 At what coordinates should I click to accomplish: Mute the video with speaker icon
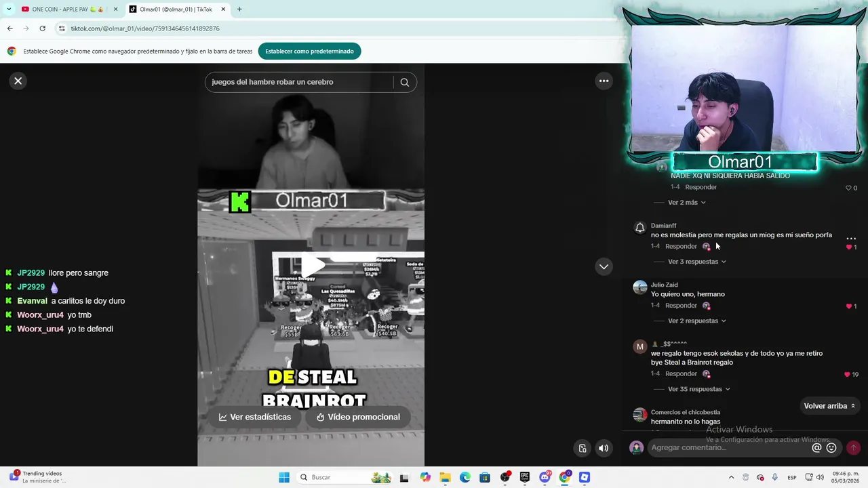[x=604, y=448]
